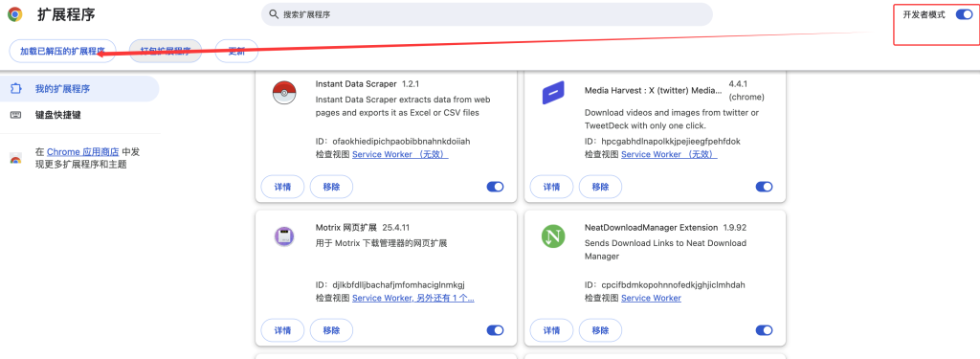Viewport: 980px width, 359px height.
Task: Click the ID djlkbfdlljbachafjmfomhaciglnmkgj text
Action: click(399, 285)
